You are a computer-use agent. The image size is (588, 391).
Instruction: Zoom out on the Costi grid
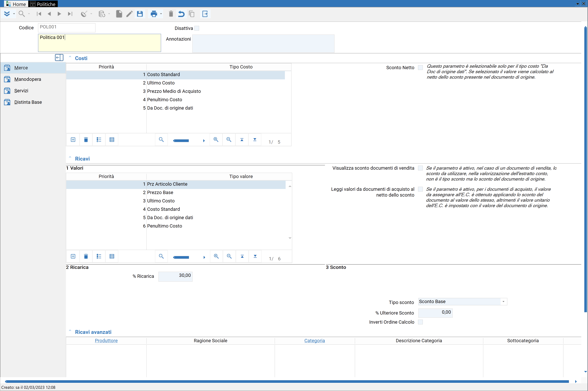pyautogui.click(x=229, y=140)
